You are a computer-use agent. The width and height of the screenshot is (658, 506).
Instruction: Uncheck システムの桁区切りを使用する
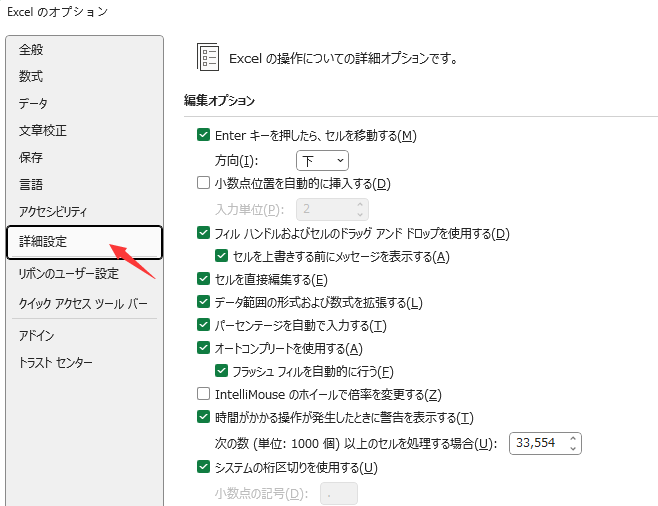click(204, 467)
